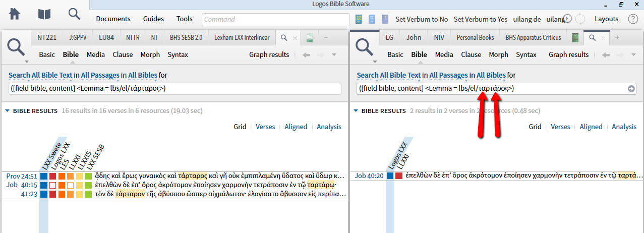Click empty Logos LXX square for Job 40:15
The height and width of the screenshot is (233, 644).
pyautogui.click(x=53, y=186)
